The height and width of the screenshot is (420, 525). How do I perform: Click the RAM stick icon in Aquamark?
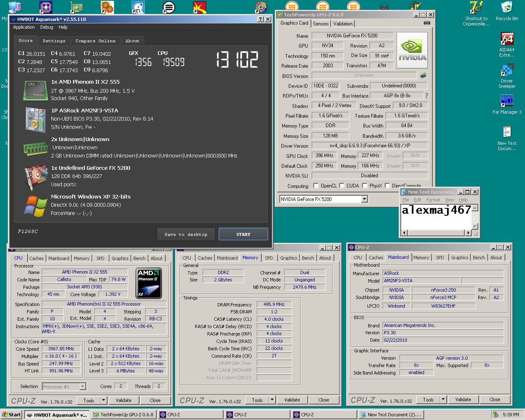click(36, 148)
